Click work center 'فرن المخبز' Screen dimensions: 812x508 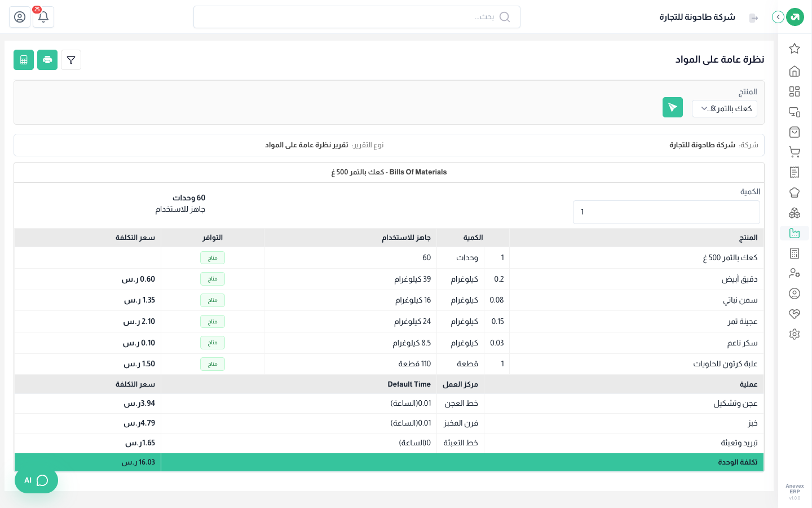pyautogui.click(x=461, y=423)
